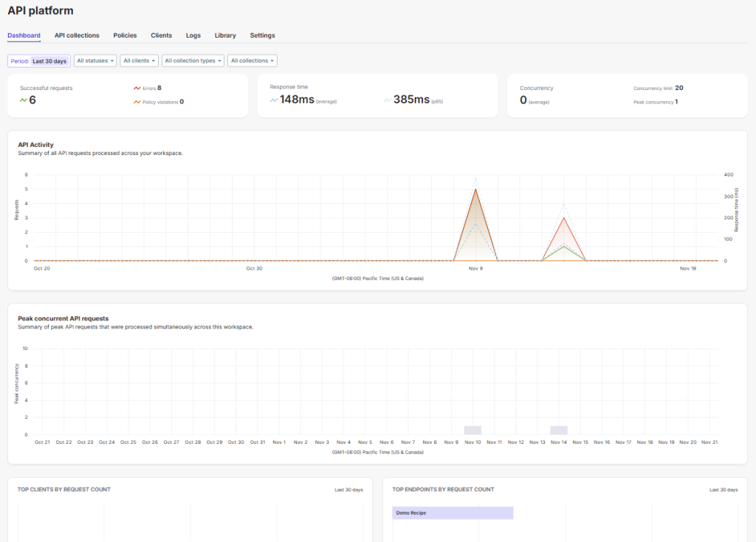The image size is (756, 542).
Task: Open the All statuses dropdown
Action: point(95,61)
